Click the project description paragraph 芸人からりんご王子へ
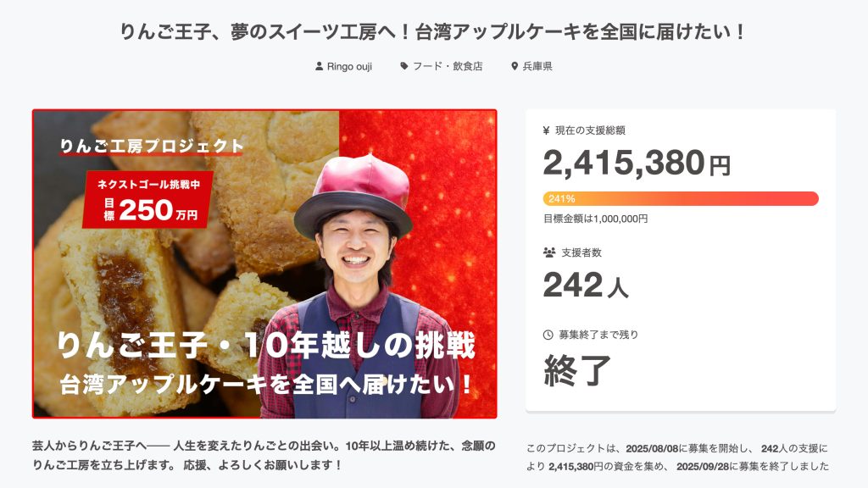 coord(264,455)
